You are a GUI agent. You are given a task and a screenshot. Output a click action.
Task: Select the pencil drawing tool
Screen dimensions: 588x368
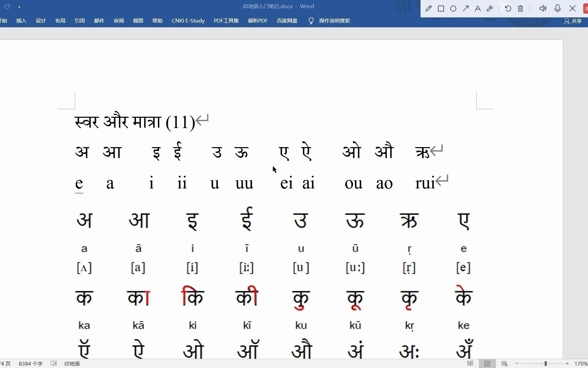(429, 9)
